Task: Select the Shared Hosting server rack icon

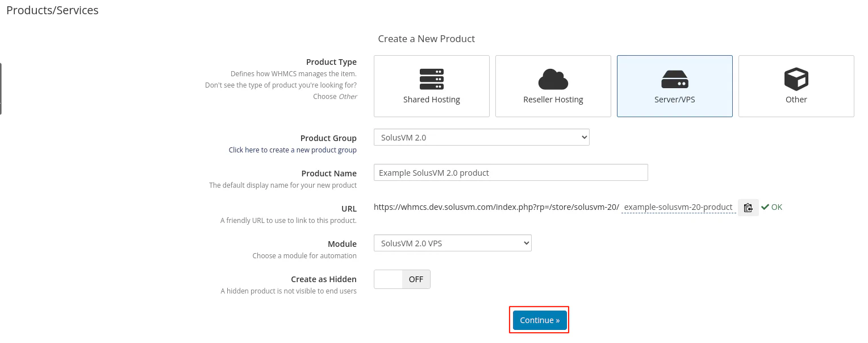Action: [431, 78]
